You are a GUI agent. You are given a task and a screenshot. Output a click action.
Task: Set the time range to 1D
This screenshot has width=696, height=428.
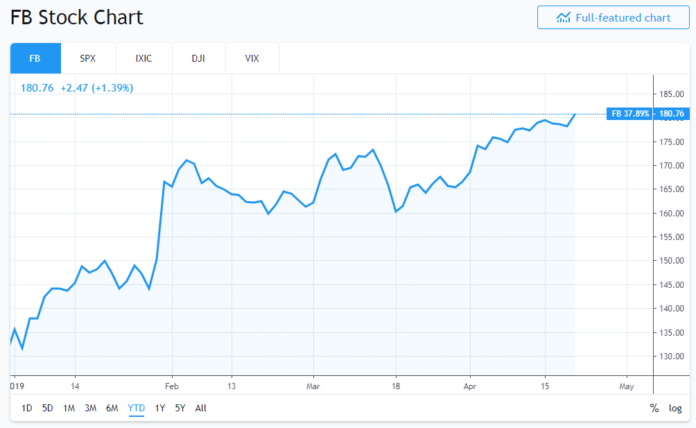point(27,408)
